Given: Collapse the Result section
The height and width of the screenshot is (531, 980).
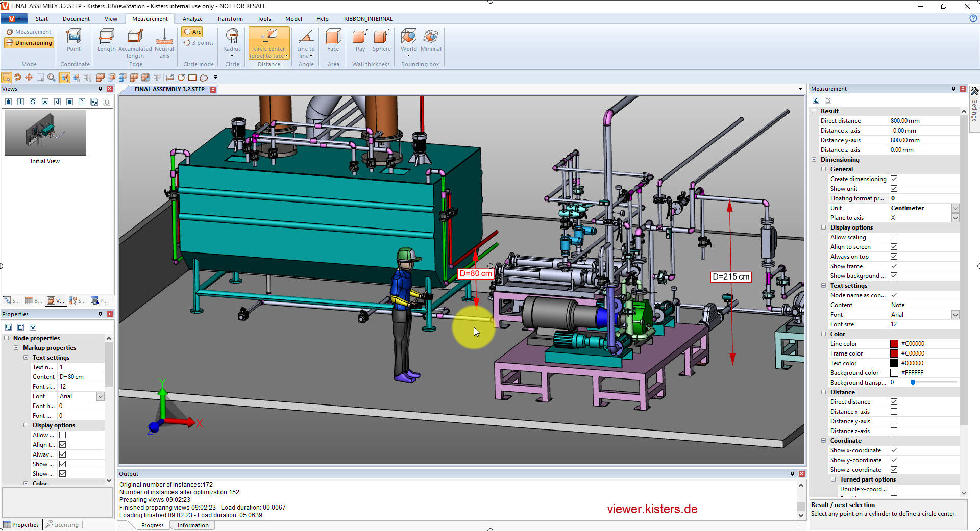Looking at the screenshot, I should (814, 111).
